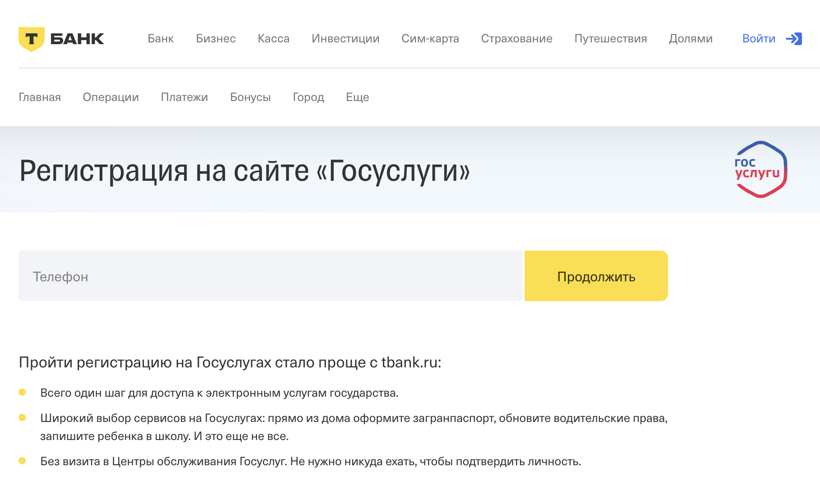Image resolution: width=820 pixels, height=504 pixels.
Task: Open Долями section
Action: (691, 39)
